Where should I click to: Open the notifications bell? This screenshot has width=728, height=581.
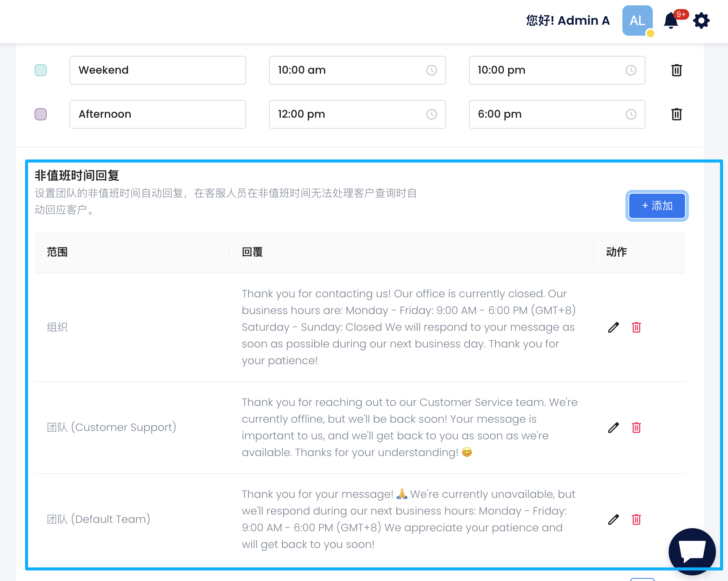(x=671, y=21)
